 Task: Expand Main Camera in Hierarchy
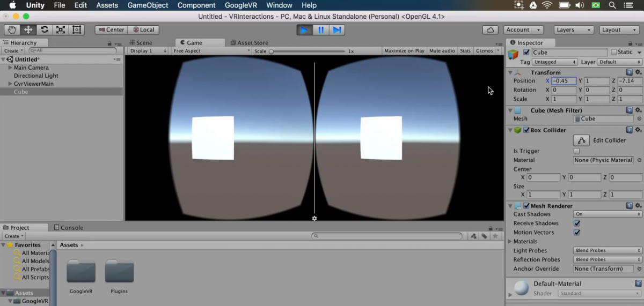(10, 68)
